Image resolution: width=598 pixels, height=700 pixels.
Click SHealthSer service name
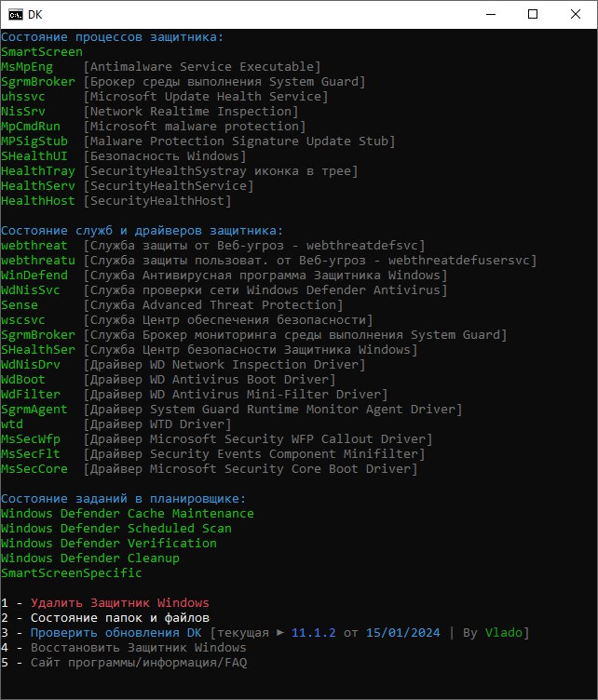[38, 350]
